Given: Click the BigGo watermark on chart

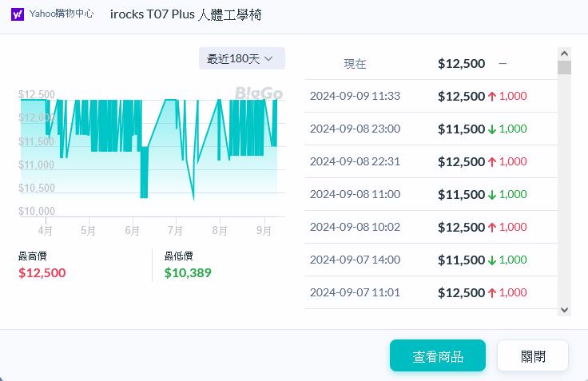Looking at the screenshot, I should point(258,93).
